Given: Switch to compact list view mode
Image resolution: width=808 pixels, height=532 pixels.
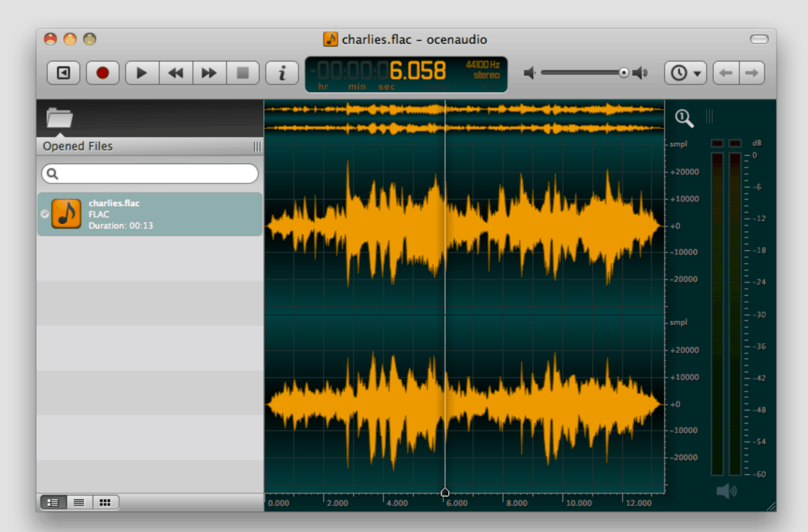Looking at the screenshot, I should tap(79, 503).
